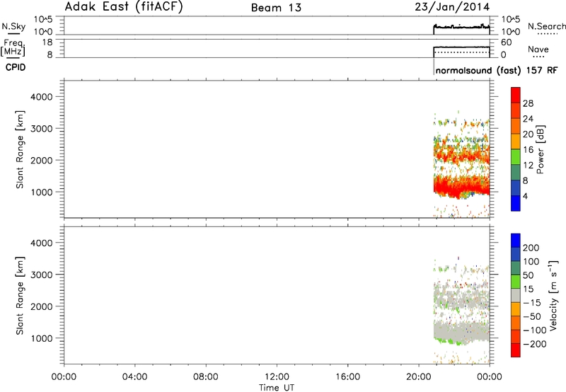
Task: Click the '1000' tick on velocity panel axis
Action: click(x=42, y=338)
